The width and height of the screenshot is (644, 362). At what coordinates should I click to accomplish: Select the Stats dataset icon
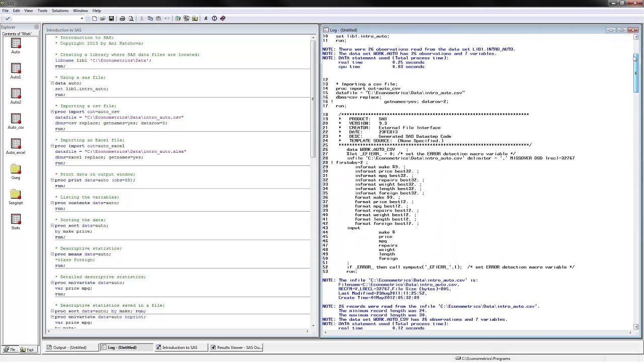coord(16,219)
